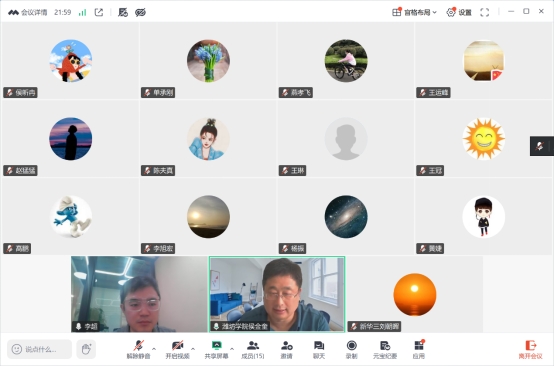Check the network signal strength icon

click(82, 12)
